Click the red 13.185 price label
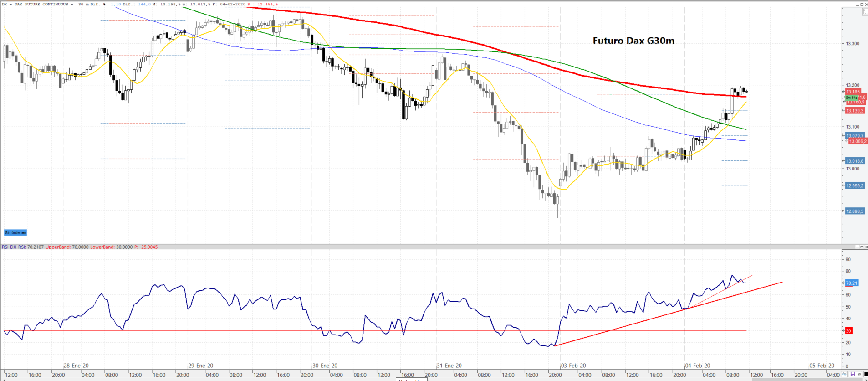Viewport: 868px width, 381px height. click(x=853, y=92)
